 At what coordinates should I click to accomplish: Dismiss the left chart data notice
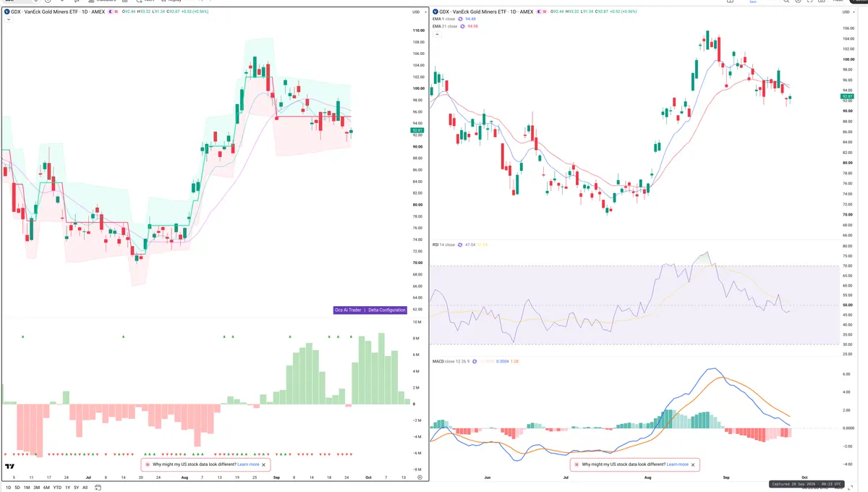pyautogui.click(x=264, y=465)
